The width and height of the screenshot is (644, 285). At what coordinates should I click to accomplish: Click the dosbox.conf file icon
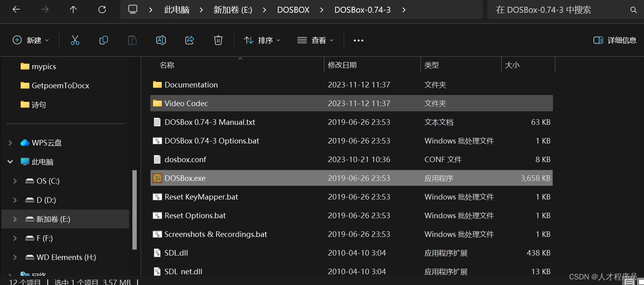[157, 159]
